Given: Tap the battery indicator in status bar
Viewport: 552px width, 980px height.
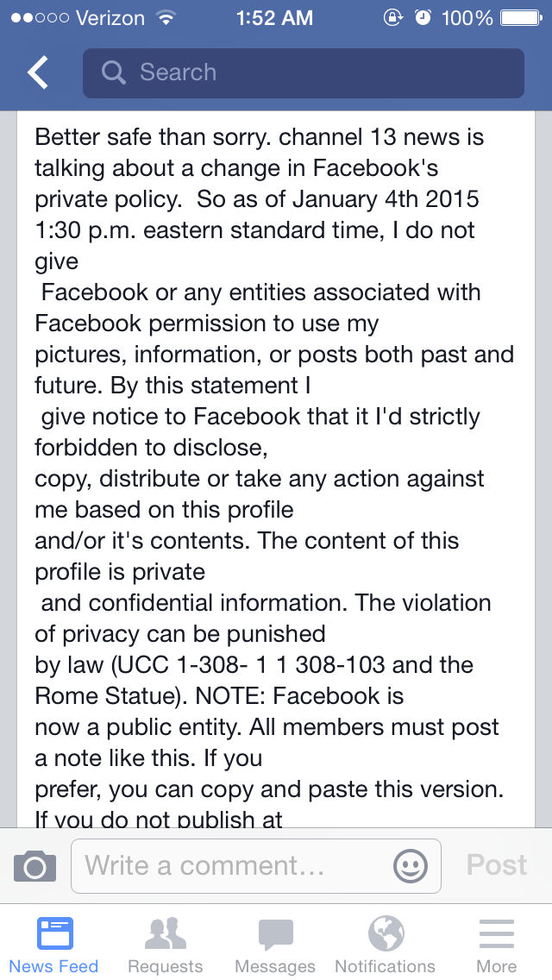Looking at the screenshot, I should pos(520,17).
